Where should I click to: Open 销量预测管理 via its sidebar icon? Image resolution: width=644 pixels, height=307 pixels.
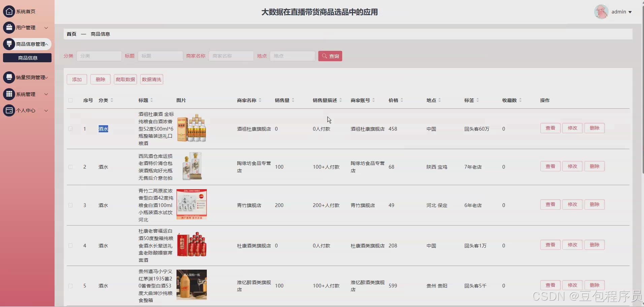click(x=9, y=77)
